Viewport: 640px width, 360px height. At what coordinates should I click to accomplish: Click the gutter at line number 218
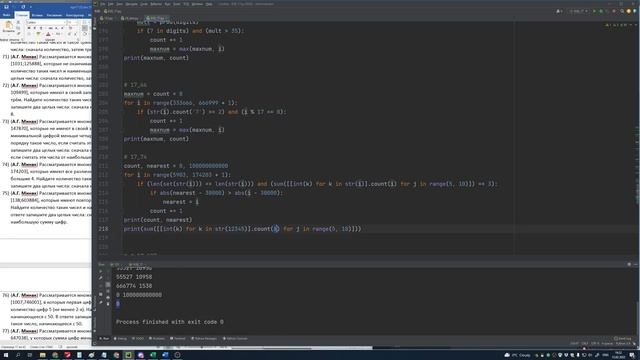point(103,229)
